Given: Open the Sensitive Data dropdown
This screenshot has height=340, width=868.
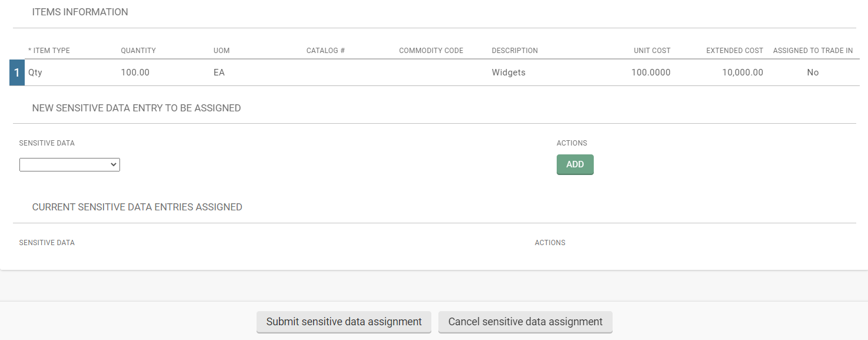Looking at the screenshot, I should [69, 165].
